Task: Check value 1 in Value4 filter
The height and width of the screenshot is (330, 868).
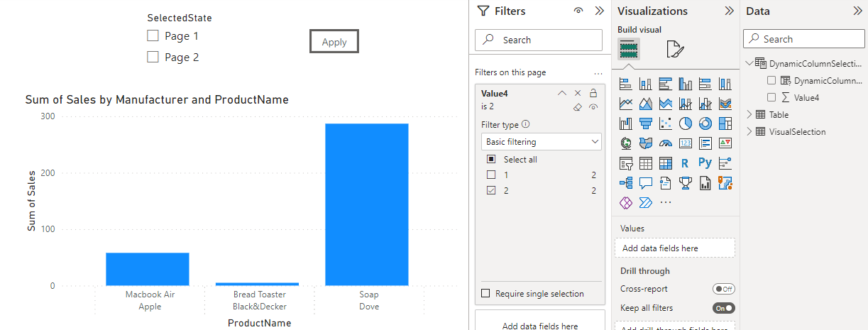Action: click(491, 175)
